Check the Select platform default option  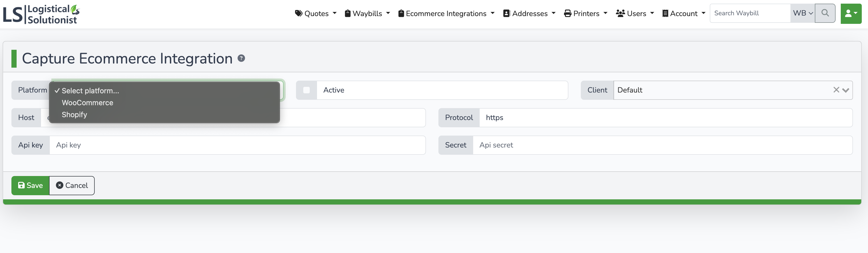90,91
